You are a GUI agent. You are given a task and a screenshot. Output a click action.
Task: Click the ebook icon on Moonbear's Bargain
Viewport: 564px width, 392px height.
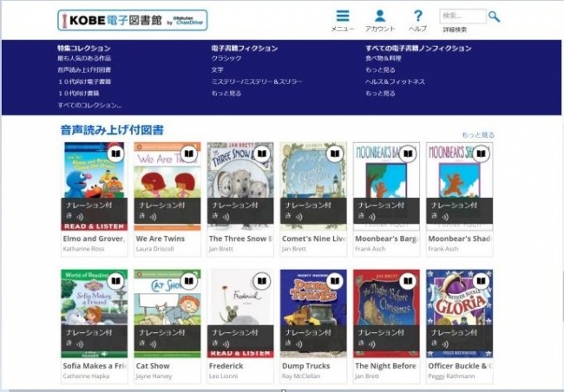click(x=408, y=154)
